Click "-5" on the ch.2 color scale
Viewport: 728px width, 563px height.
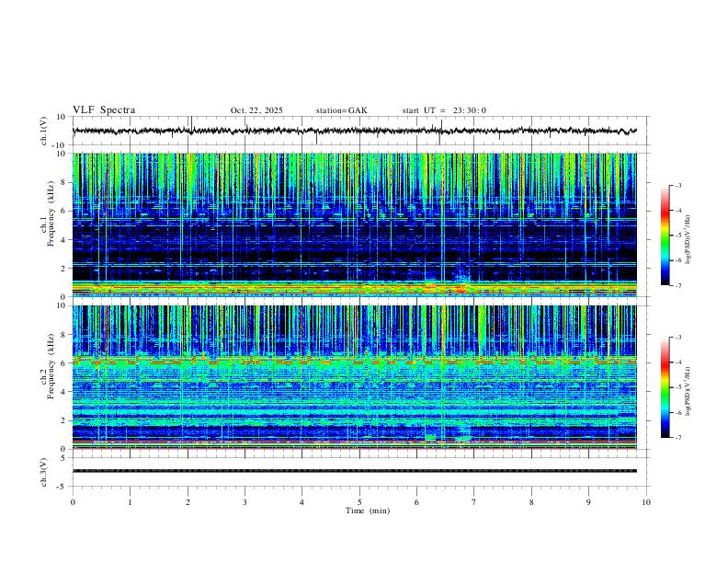coord(677,387)
